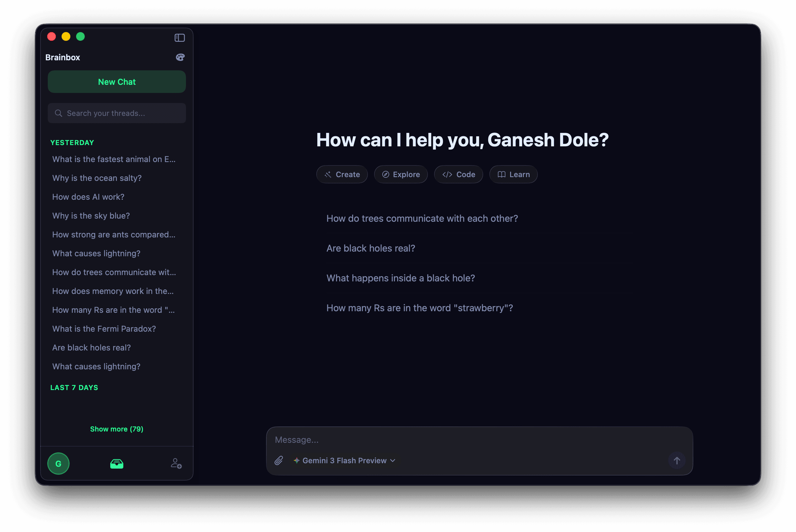Image resolution: width=796 pixels, height=532 pixels.
Task: Pick suggestion about trees communicating
Action: (422, 219)
